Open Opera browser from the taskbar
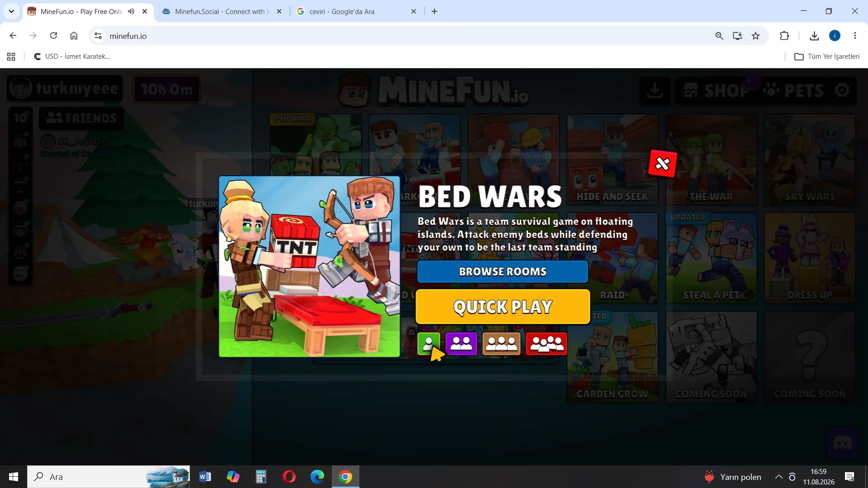868x488 pixels. coord(289,477)
